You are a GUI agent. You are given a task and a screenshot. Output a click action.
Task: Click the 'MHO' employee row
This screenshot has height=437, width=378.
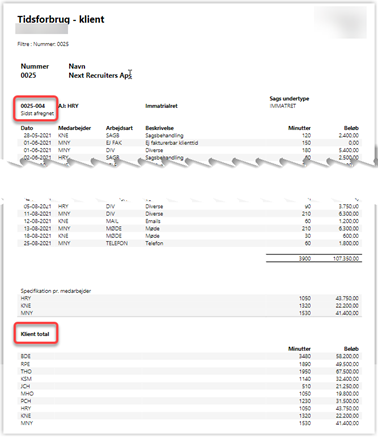pyautogui.click(x=189, y=393)
